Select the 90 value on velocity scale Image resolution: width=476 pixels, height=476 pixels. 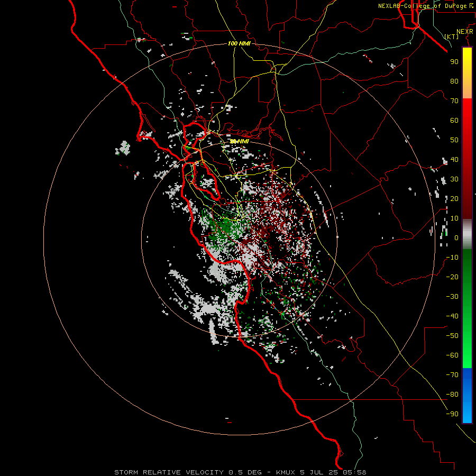click(x=454, y=62)
